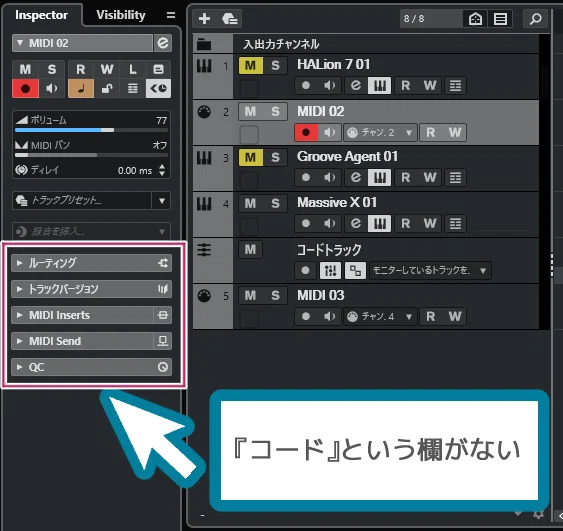Disable record on the MIDI 02 track
Viewport: 563px width, 531px height.
tap(306, 132)
